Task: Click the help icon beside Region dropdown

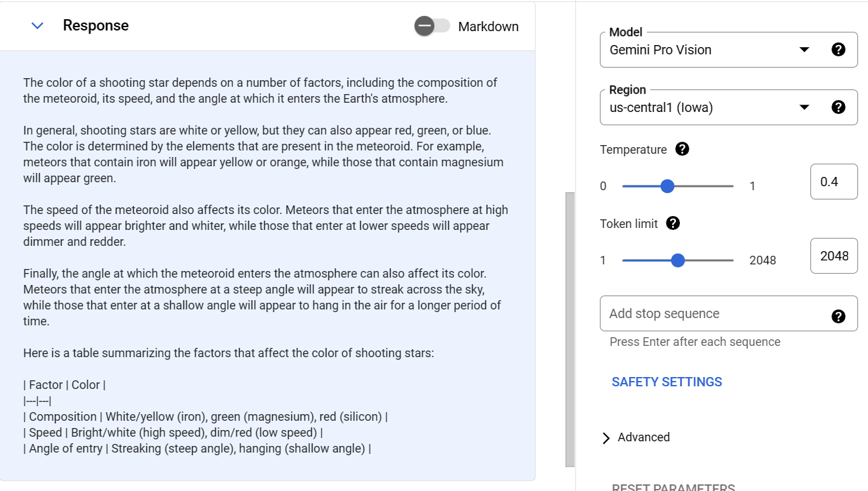Action: pos(838,107)
